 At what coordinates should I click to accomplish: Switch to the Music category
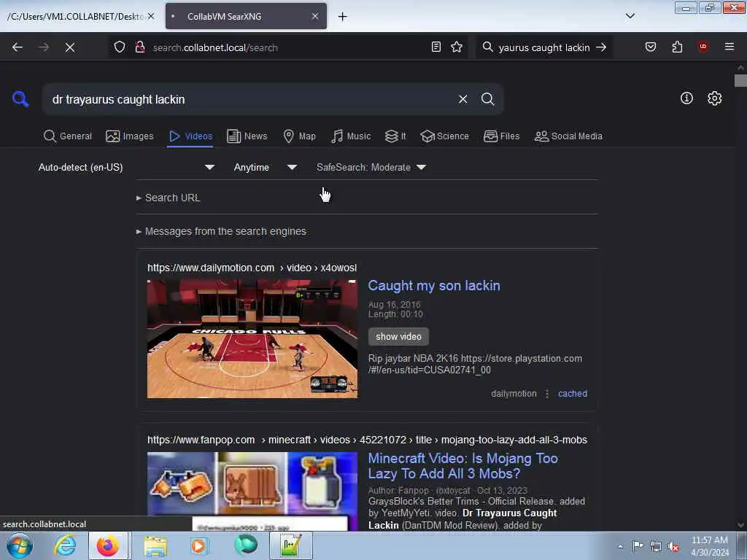351,136
